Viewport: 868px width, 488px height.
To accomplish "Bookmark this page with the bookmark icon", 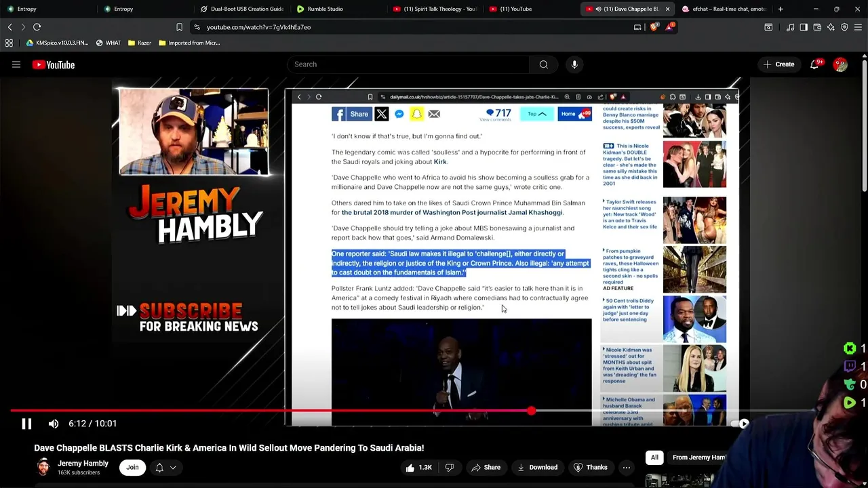I will click(x=179, y=27).
